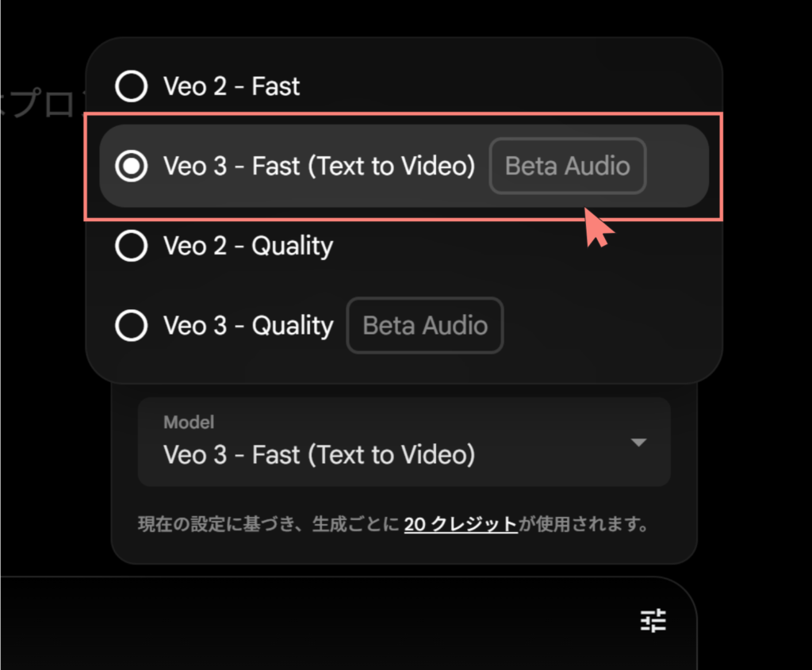Click empty space right of highlighted Beta Audio
The image size is (812, 670).
click(677, 166)
